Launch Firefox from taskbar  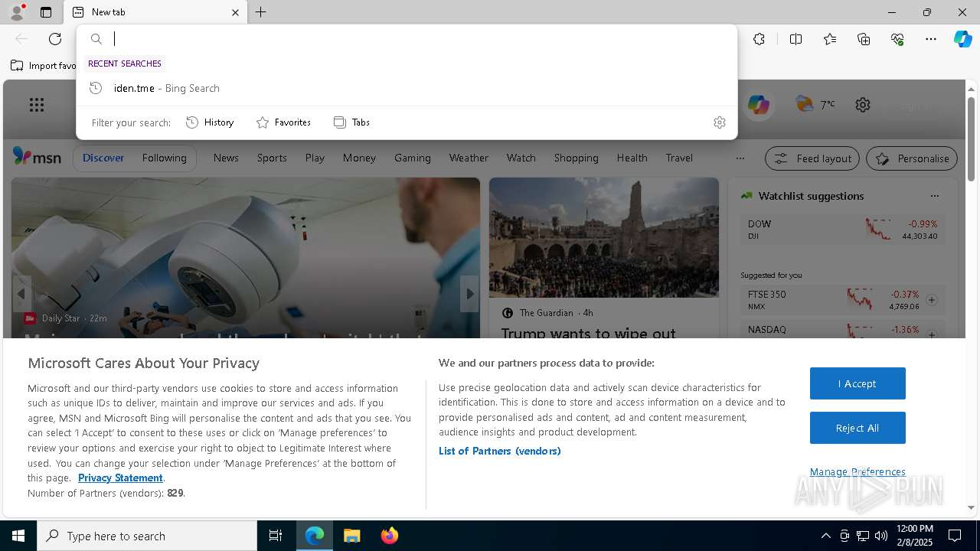tap(389, 536)
